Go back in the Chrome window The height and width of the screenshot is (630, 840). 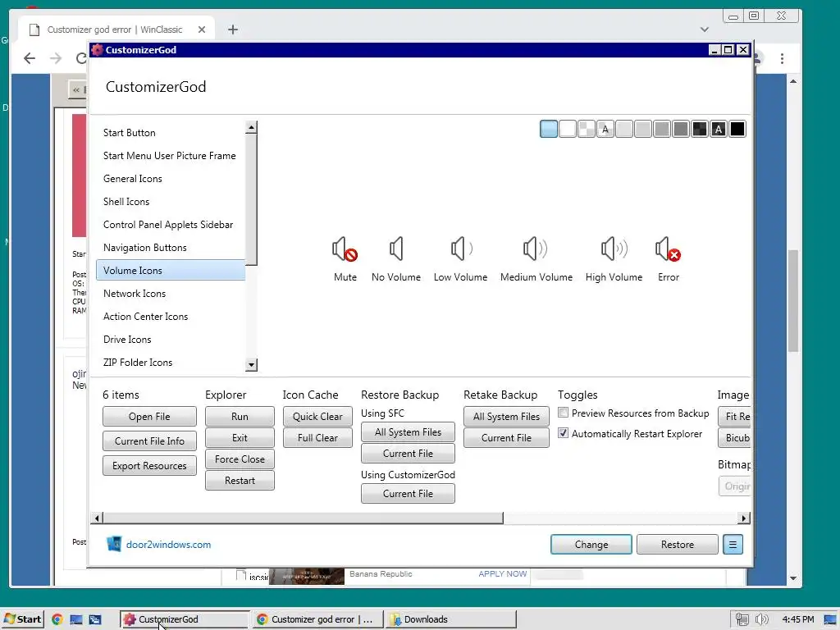click(30, 58)
